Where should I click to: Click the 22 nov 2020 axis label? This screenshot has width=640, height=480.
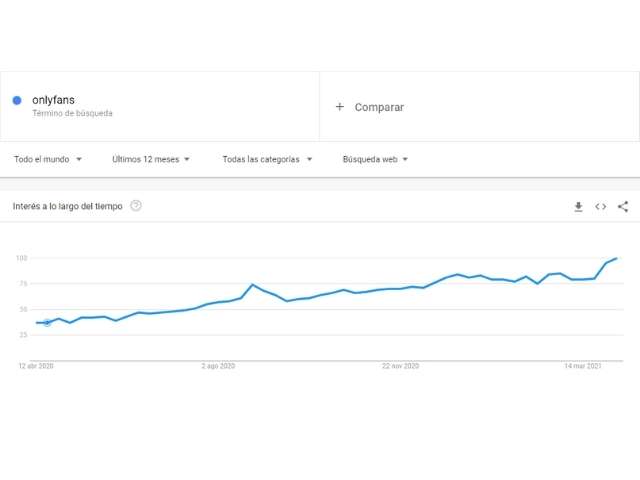click(400, 367)
